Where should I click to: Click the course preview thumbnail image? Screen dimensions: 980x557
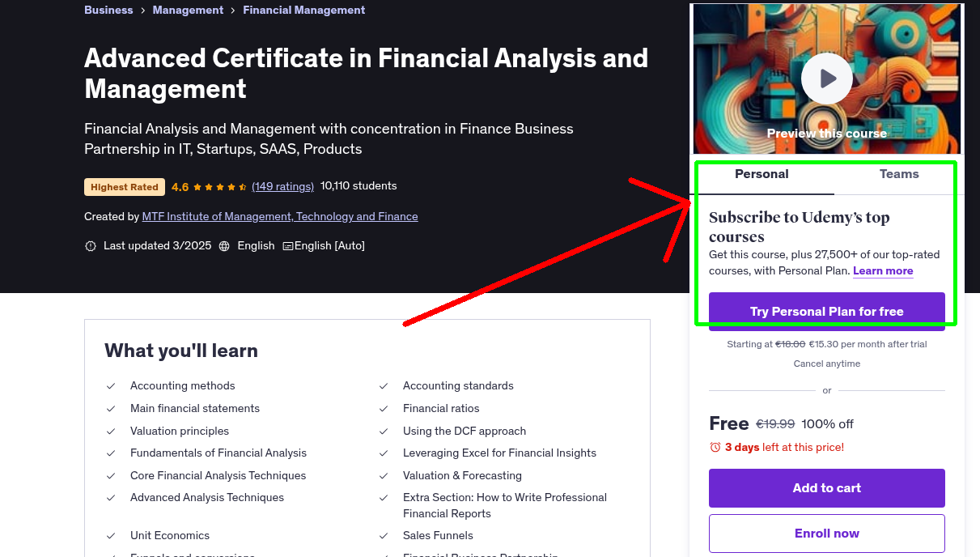pyautogui.click(x=827, y=79)
